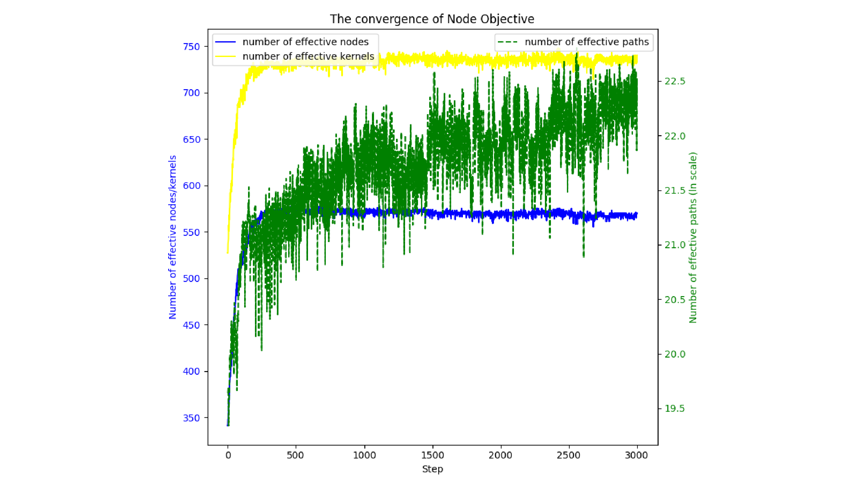
Task: Click the chart title 'The convergence of Node Objective'
Action: tap(432, 19)
